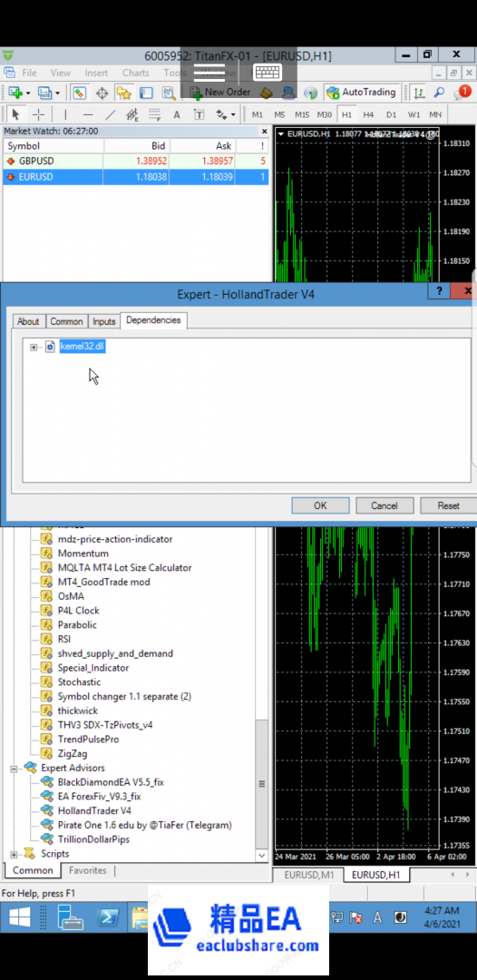Image resolution: width=477 pixels, height=980 pixels.
Task: Select BlackDiamondEA V5.5_fix expert advisor
Action: 112,782
